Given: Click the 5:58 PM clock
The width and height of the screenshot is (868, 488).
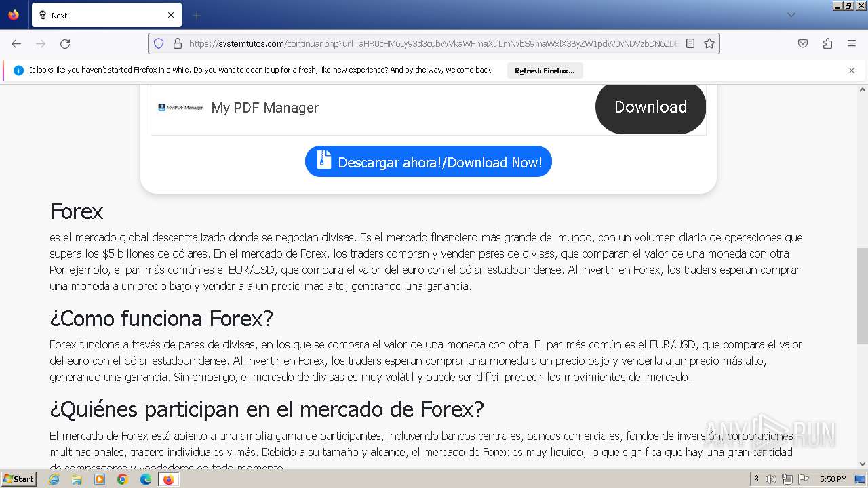Looking at the screenshot, I should coord(833,479).
